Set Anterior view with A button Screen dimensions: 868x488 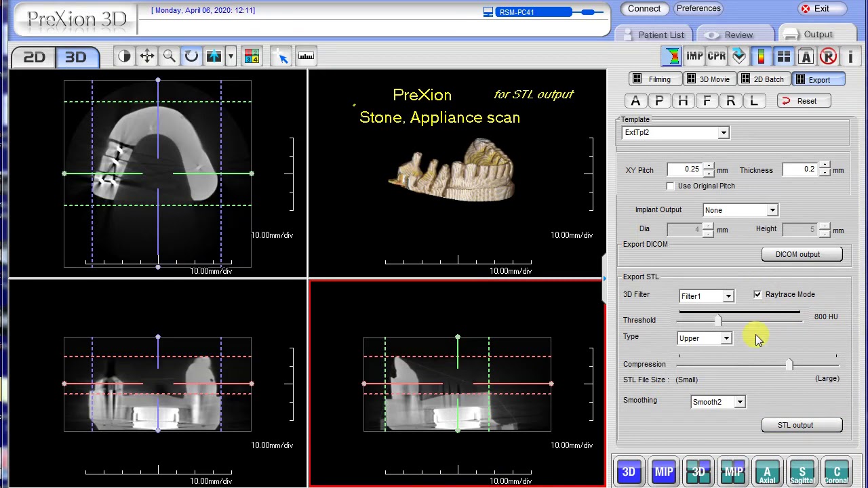(x=635, y=101)
